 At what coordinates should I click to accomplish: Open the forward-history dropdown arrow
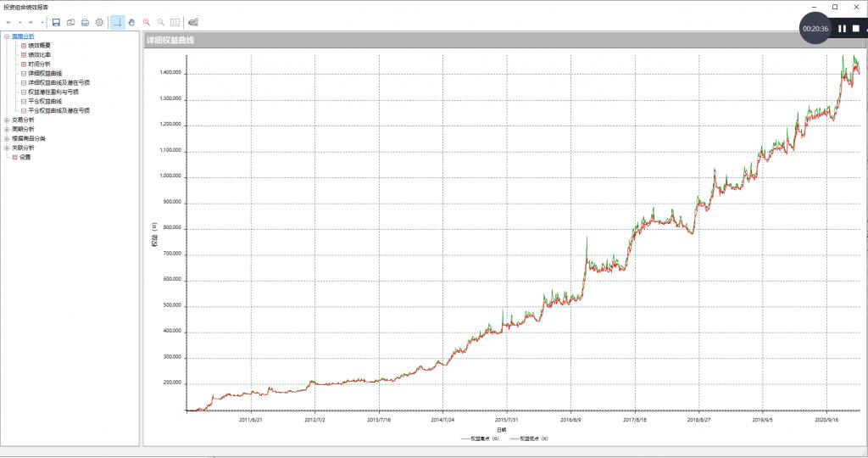(x=42, y=23)
